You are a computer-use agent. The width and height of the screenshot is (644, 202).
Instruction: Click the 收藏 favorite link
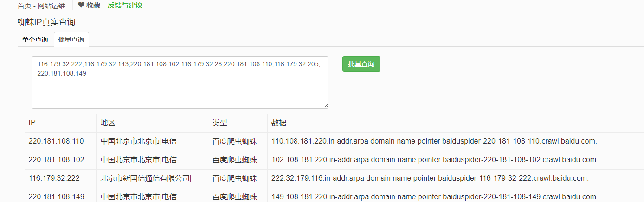pos(93,6)
